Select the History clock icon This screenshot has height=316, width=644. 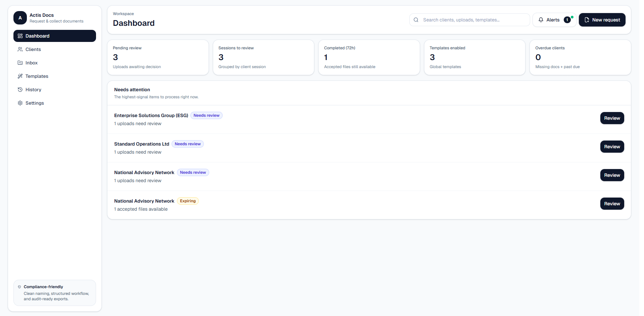tap(20, 90)
